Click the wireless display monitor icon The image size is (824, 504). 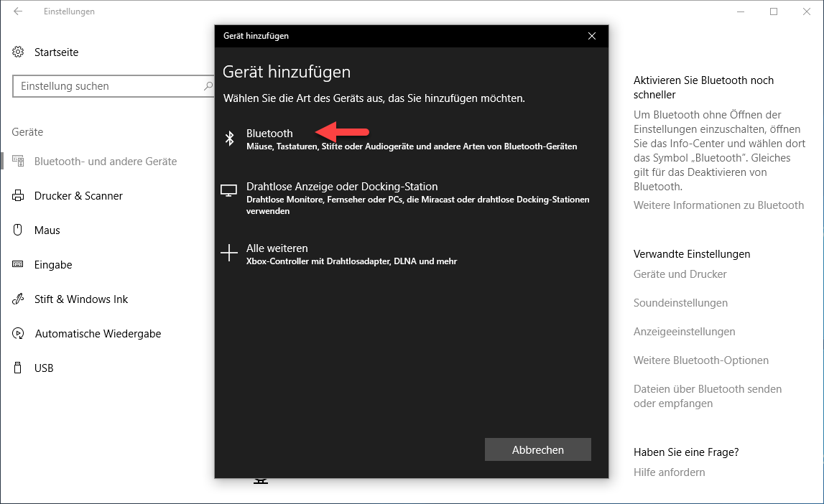point(228,191)
